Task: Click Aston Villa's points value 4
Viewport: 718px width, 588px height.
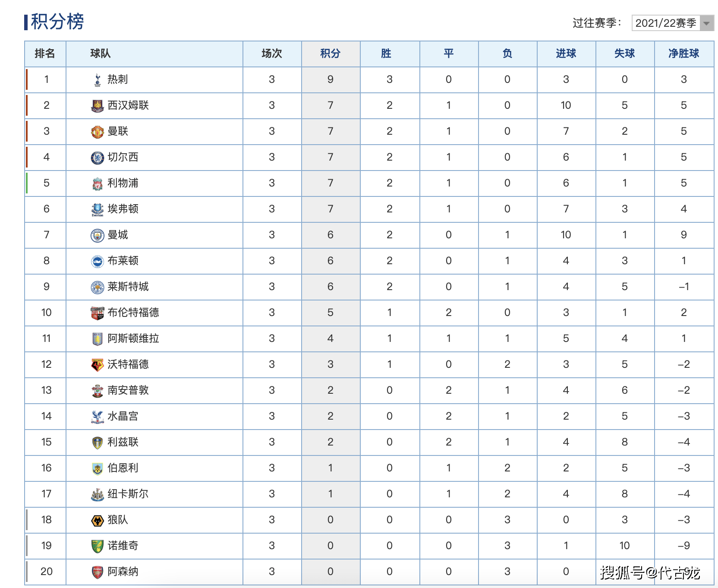Action: tap(331, 338)
